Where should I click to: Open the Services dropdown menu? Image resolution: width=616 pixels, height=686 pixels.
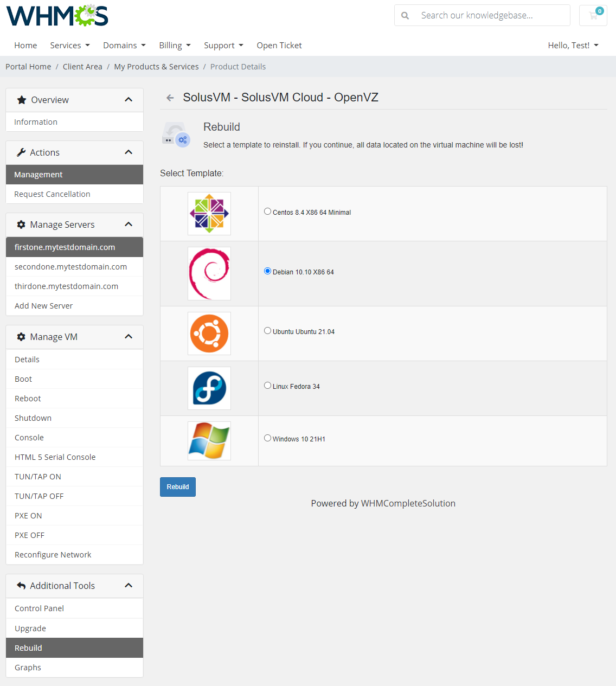69,45
